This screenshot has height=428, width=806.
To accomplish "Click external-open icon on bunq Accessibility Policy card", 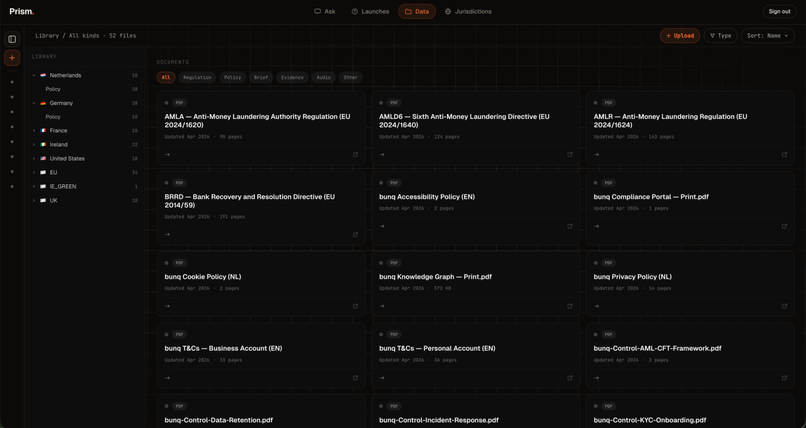I will click(x=570, y=227).
